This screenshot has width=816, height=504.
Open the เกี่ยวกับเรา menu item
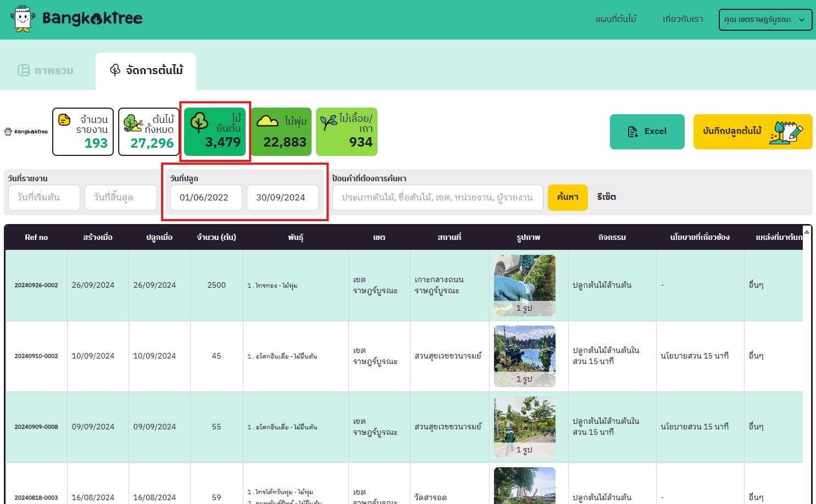tap(683, 19)
